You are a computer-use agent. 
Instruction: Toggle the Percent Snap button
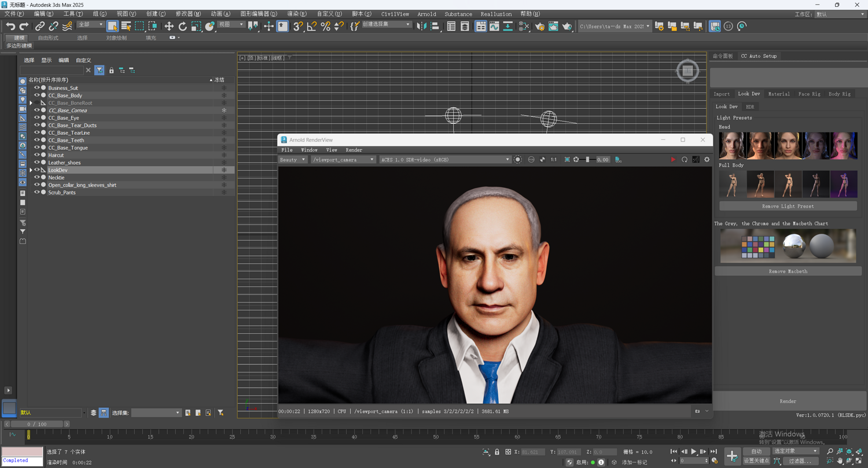[x=325, y=26]
